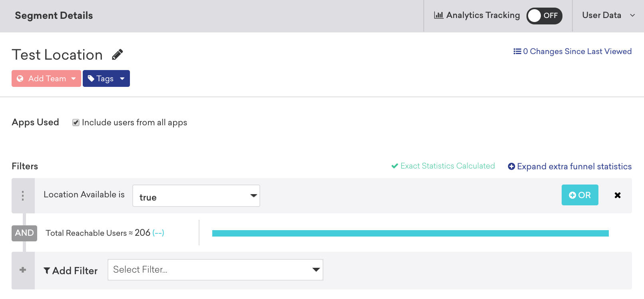Screen dimensions: 644x299
Task: Click the tag icon on the Tags button
Action: (91, 78)
